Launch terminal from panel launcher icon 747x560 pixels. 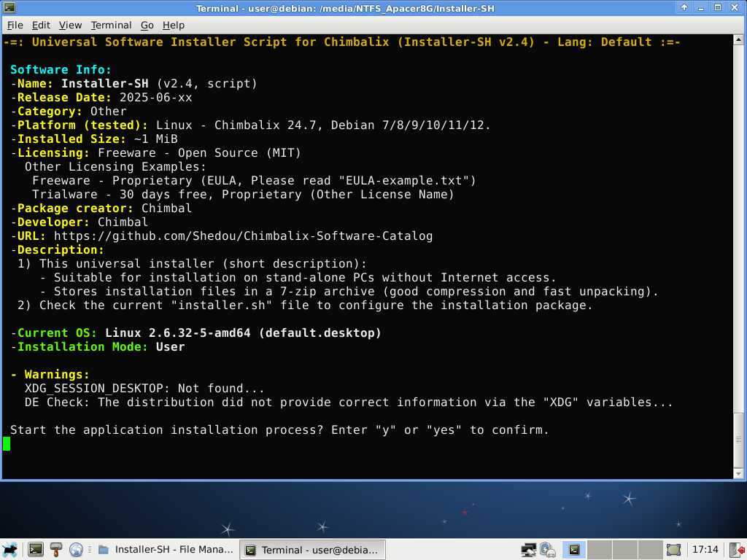pyautogui.click(x=35, y=550)
